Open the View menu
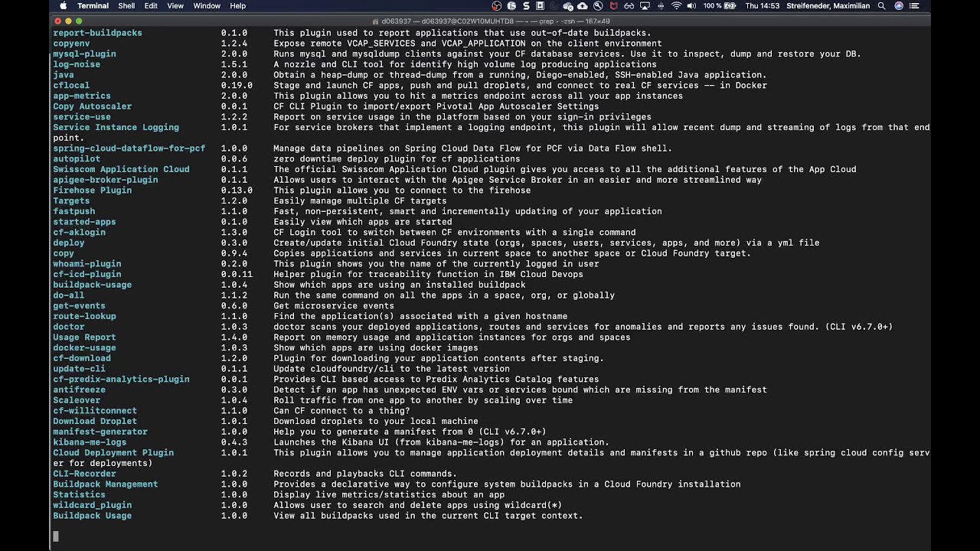Screen dimensions: 980x551 (x=175, y=5)
